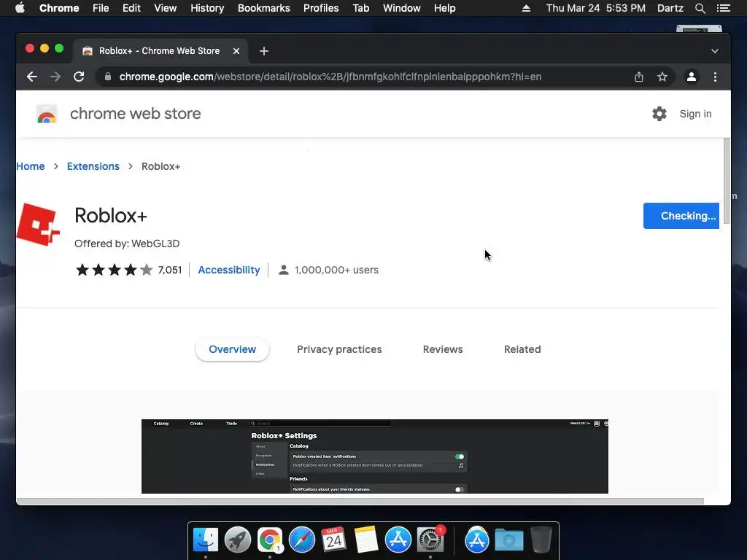Click the horizontal scrollbar at bottom

tap(360, 501)
